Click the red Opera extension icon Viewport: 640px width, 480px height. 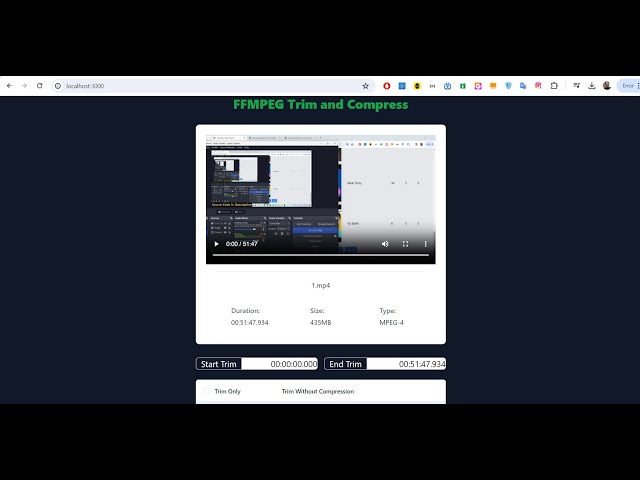point(386,86)
